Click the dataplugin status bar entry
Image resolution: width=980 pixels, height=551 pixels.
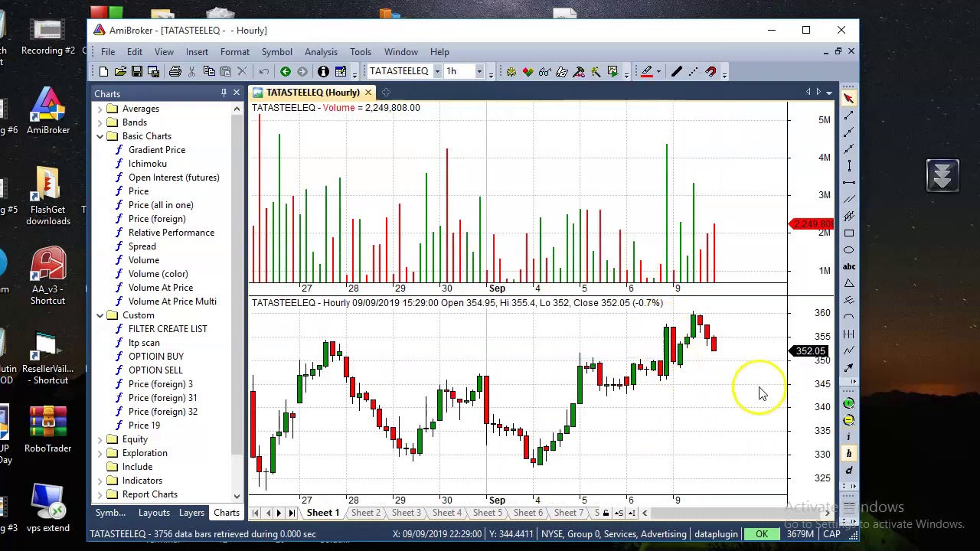(x=716, y=534)
